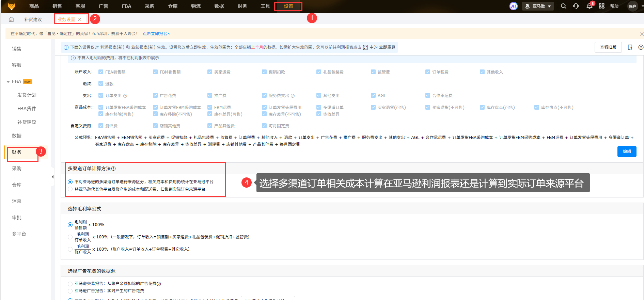Screen dimensions: 644x300
Task: Open the 商品 top menu
Action: tap(34, 6)
